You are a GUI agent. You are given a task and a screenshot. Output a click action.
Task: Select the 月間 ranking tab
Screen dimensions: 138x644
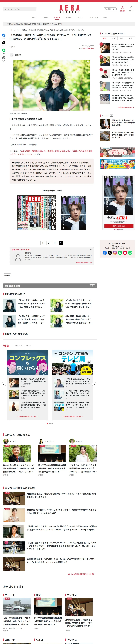[x=130, y=38]
